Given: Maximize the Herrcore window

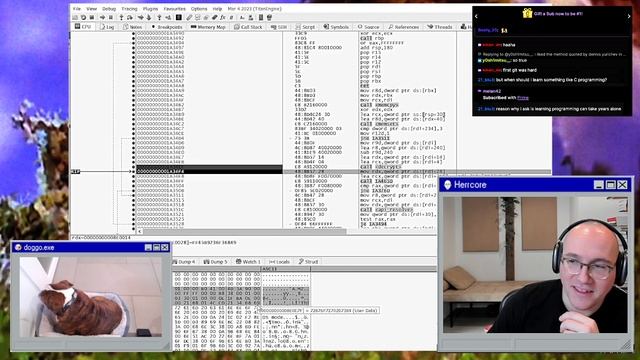Looking at the screenshot, I should (x=611, y=185).
